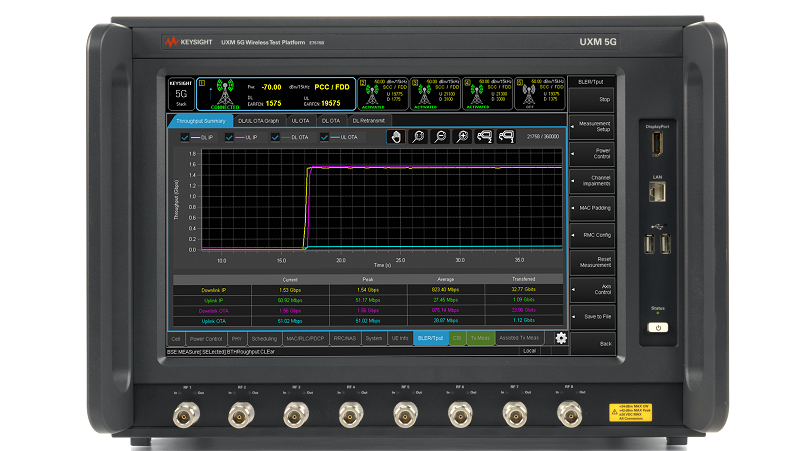The height and width of the screenshot is (451, 800).
Task: Select the pan hand tool
Action: click(x=396, y=137)
